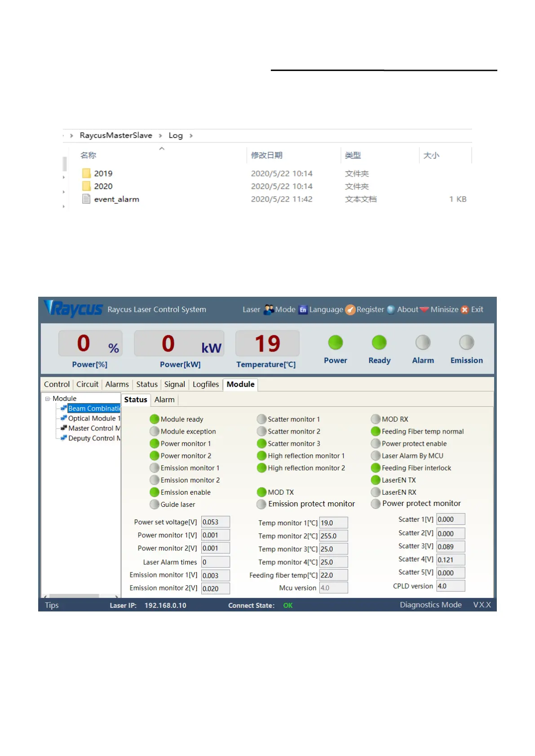Click the Tips label in status bar
Screen dimensions: 535x756
click(52, 605)
